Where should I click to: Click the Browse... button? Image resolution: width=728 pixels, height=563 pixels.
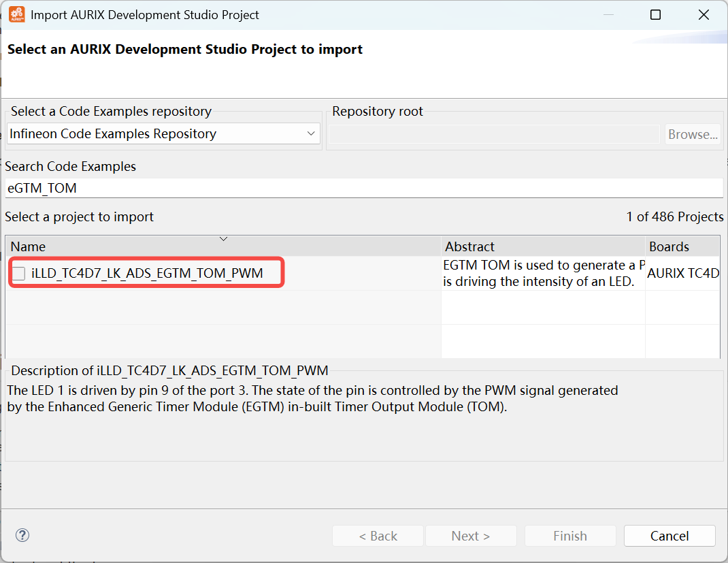point(693,134)
